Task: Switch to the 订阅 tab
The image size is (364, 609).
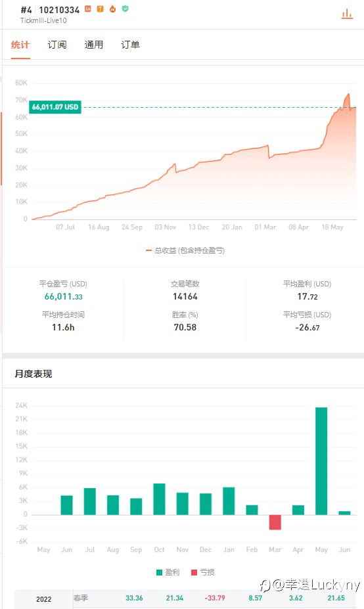Action: click(57, 45)
